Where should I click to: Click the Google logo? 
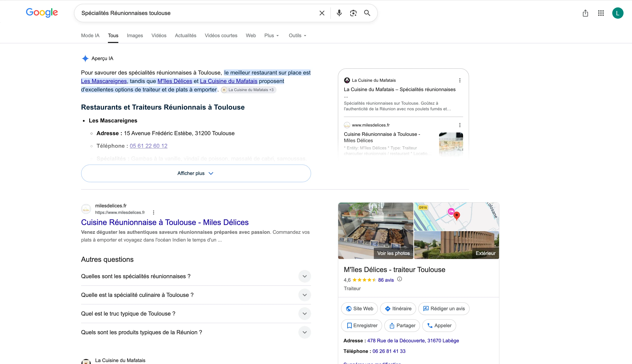click(x=42, y=13)
